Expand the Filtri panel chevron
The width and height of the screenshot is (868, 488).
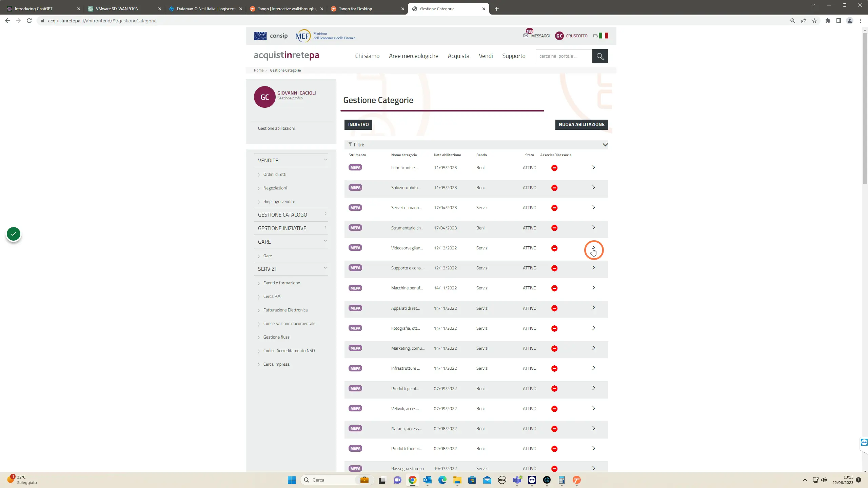point(605,145)
